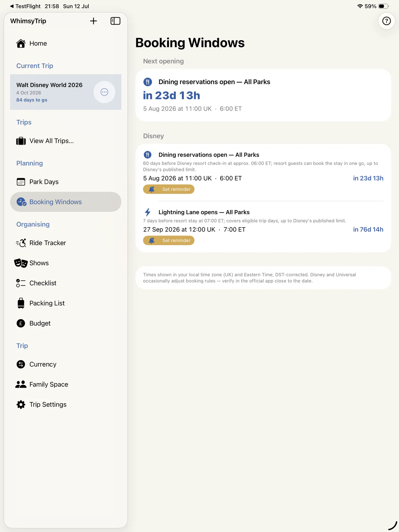Image resolution: width=399 pixels, height=532 pixels.
Task: Click the Checklist icon
Action: click(21, 283)
